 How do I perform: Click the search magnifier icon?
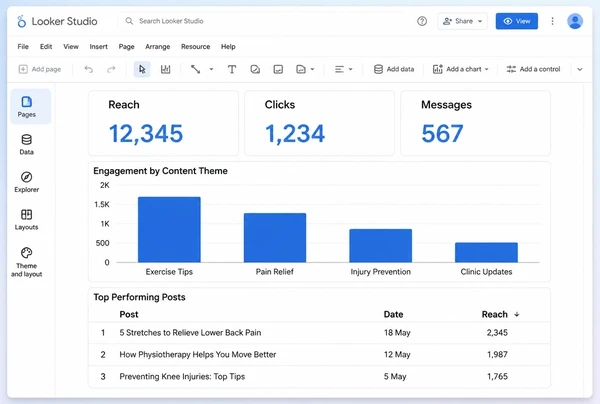(x=129, y=21)
